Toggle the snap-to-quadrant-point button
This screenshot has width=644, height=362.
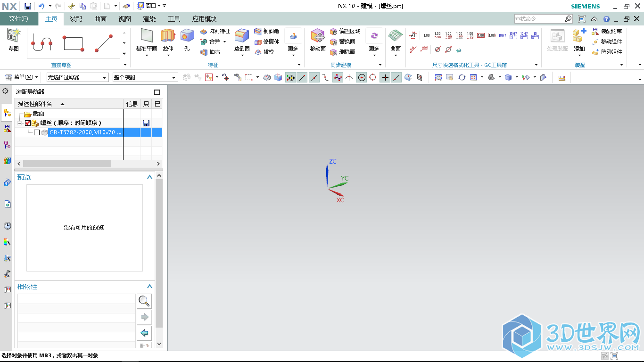[x=373, y=77]
